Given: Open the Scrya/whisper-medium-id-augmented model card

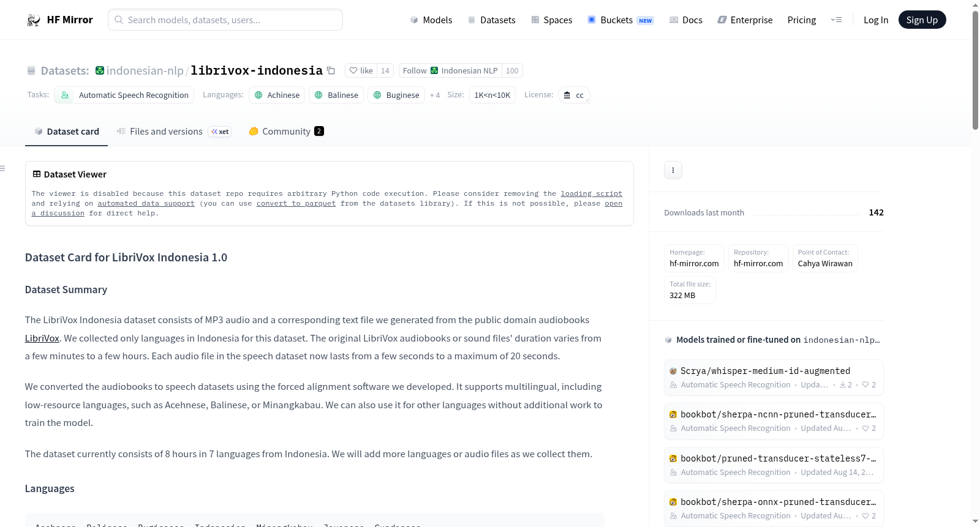Looking at the screenshot, I should click(x=774, y=377).
